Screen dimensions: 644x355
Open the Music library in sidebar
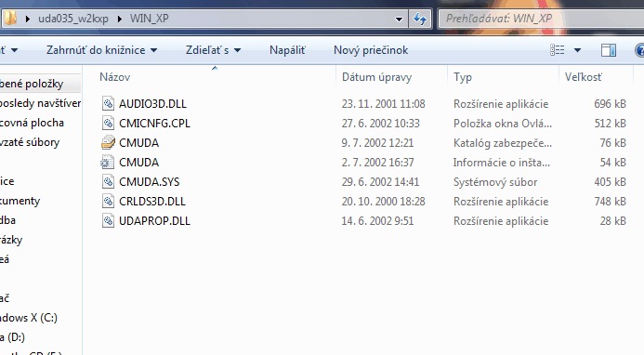[7, 220]
